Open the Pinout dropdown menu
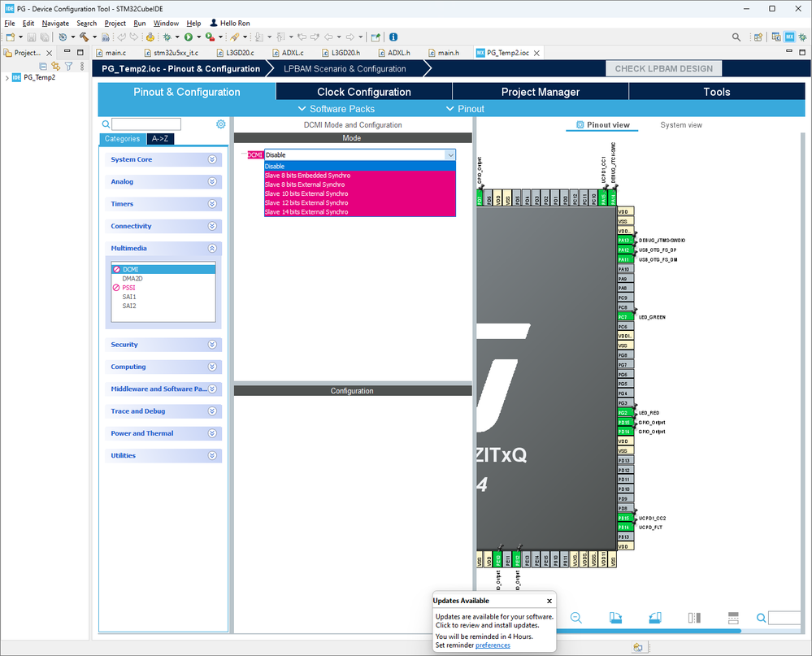Viewport: 812px width, 656px height. [465, 109]
